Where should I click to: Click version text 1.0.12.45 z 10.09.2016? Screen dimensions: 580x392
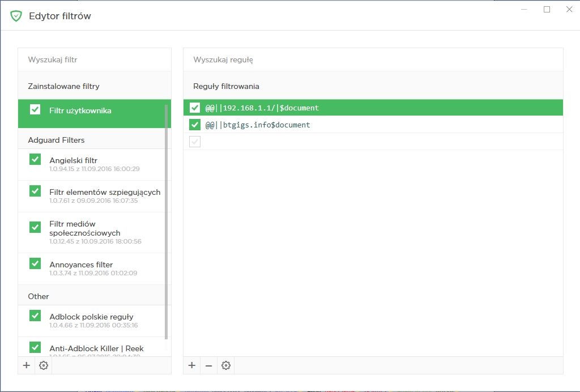[x=95, y=241]
